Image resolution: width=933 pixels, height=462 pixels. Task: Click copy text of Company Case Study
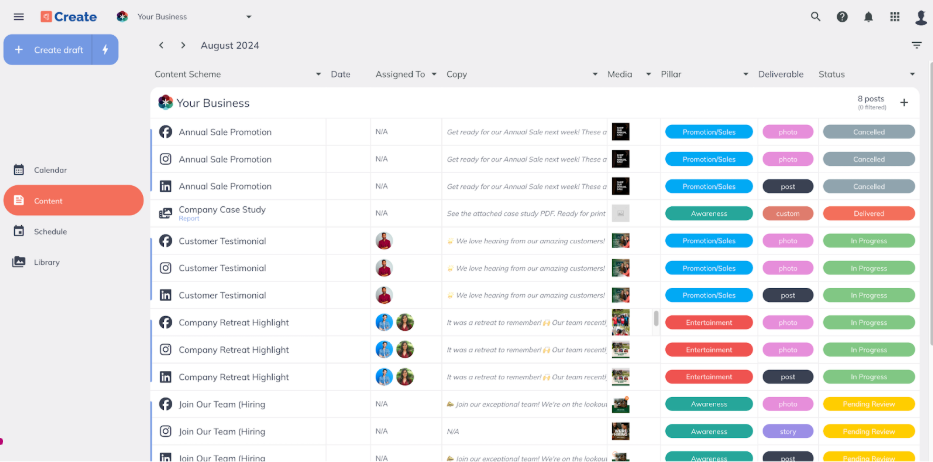[x=526, y=213]
